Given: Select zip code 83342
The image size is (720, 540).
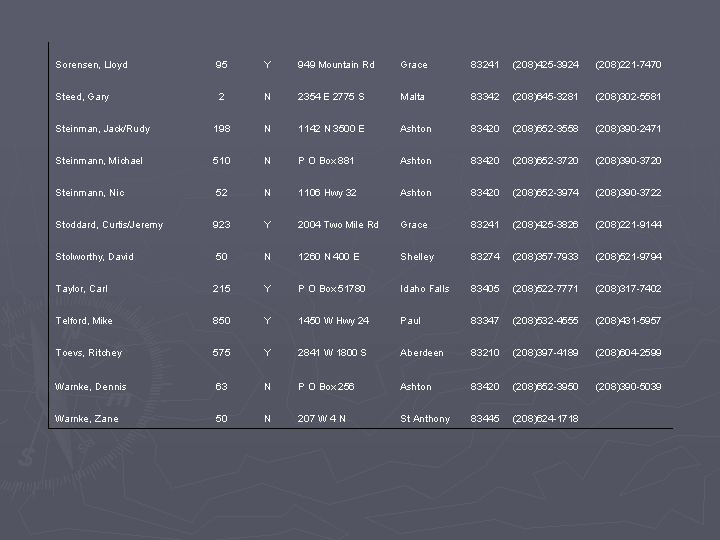Looking at the screenshot, I should tap(484, 97).
